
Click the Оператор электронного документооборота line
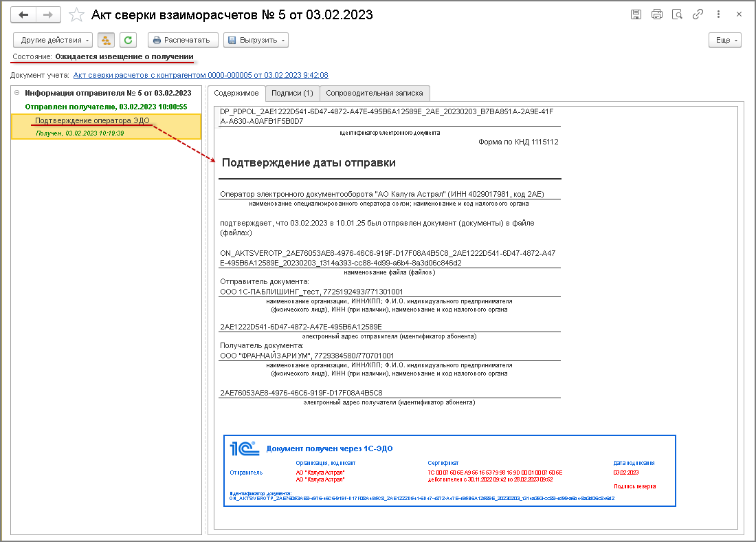[x=382, y=194]
